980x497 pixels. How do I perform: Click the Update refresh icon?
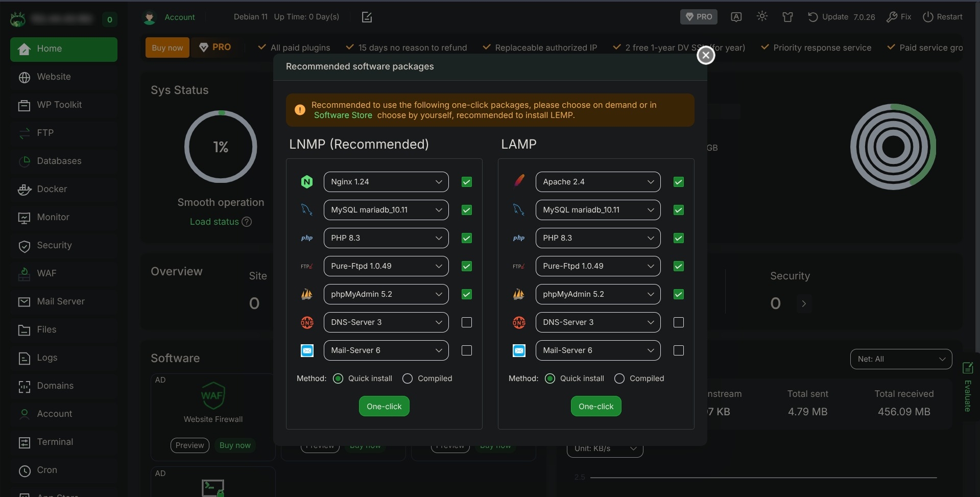812,17
